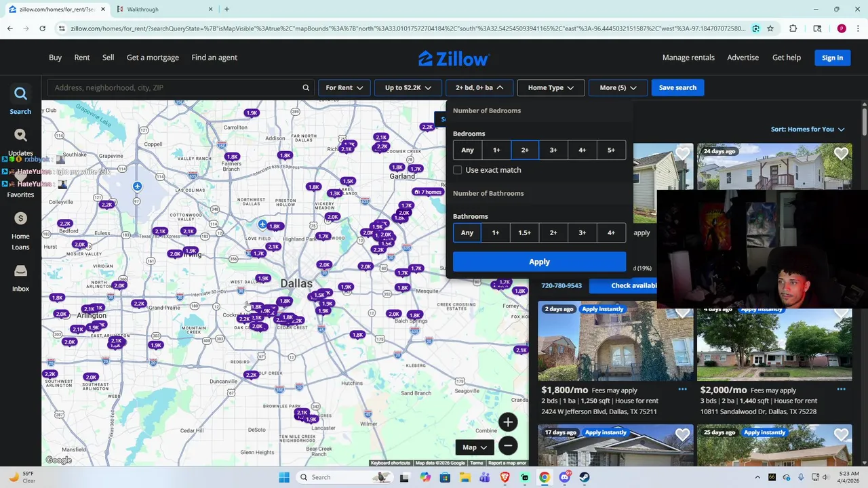
Task: Open Microsoft Store from the taskbar
Action: 445,477
